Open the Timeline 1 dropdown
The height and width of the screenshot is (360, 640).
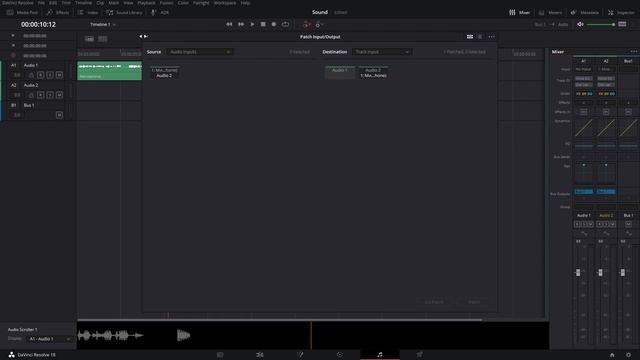(x=102, y=24)
